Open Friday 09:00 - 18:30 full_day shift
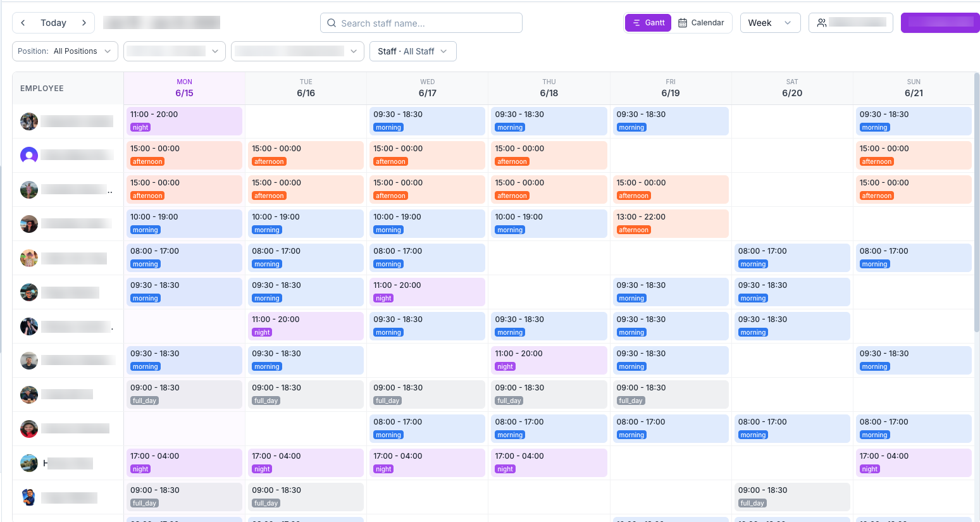This screenshot has width=980, height=522. click(x=671, y=394)
